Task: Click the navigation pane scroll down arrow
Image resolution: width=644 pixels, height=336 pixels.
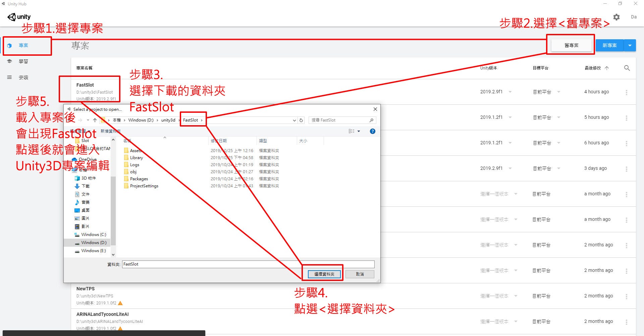Action: (x=113, y=255)
